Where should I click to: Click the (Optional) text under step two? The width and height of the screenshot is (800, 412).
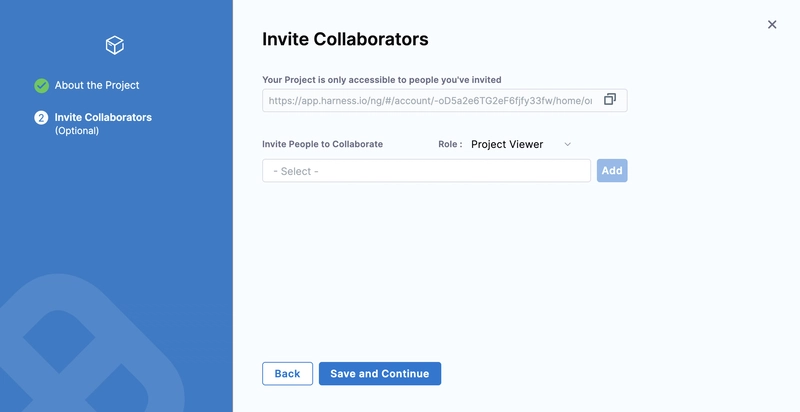[x=77, y=131]
